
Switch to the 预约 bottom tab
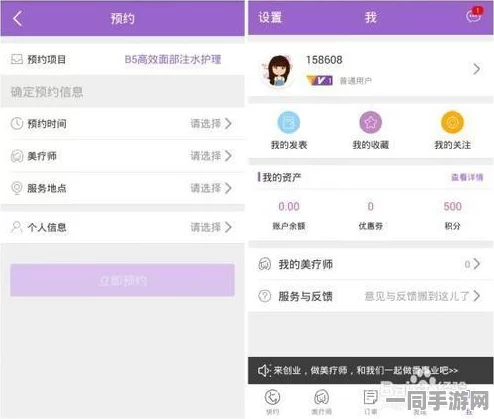click(273, 402)
